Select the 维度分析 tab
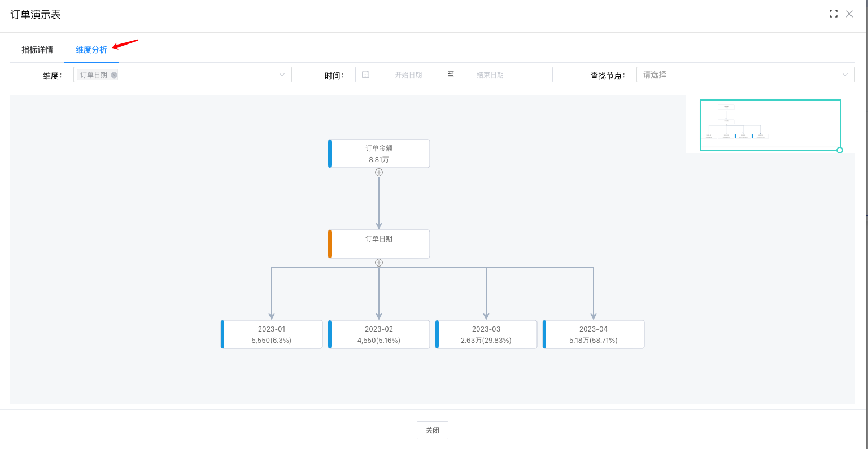The width and height of the screenshot is (868, 449). pyautogui.click(x=91, y=50)
